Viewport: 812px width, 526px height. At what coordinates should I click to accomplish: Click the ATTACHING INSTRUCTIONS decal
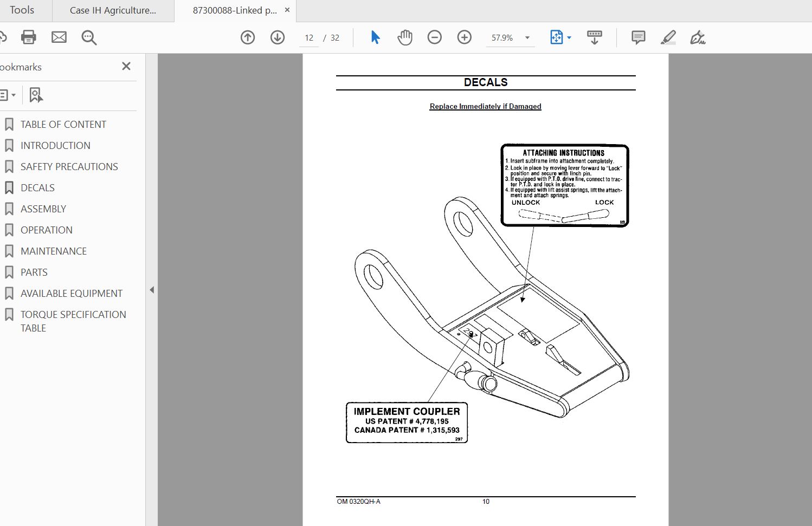click(565, 185)
